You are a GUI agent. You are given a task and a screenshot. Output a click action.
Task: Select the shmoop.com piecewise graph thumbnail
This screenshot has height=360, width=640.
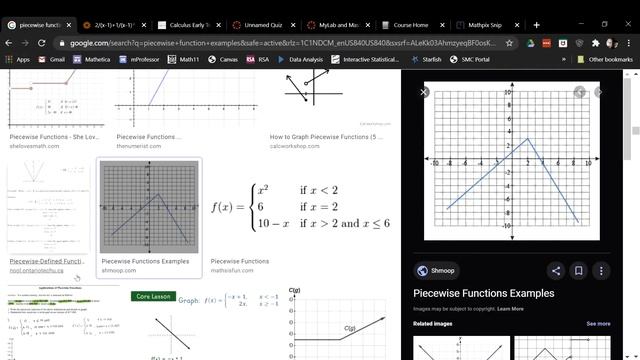pyautogui.click(x=149, y=207)
